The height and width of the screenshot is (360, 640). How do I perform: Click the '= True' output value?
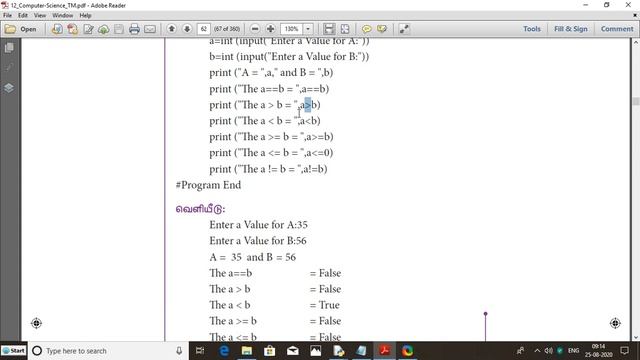324,305
